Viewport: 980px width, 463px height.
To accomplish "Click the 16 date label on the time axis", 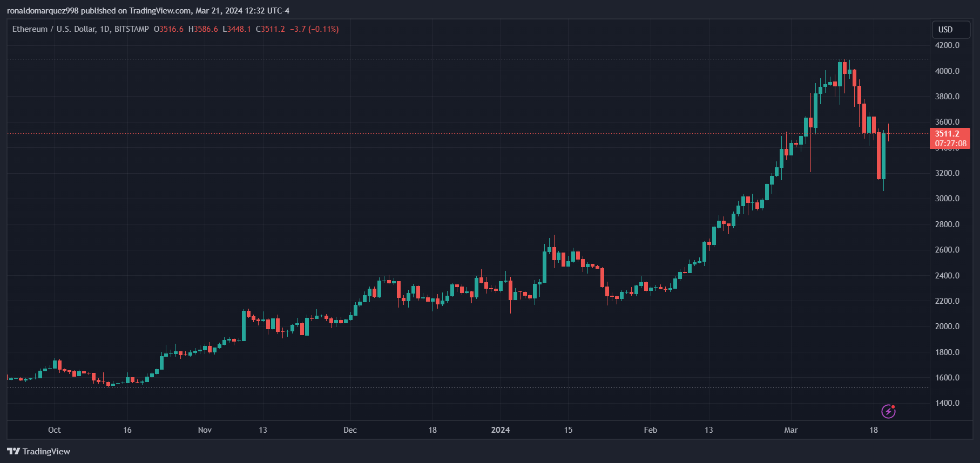I will (x=127, y=430).
